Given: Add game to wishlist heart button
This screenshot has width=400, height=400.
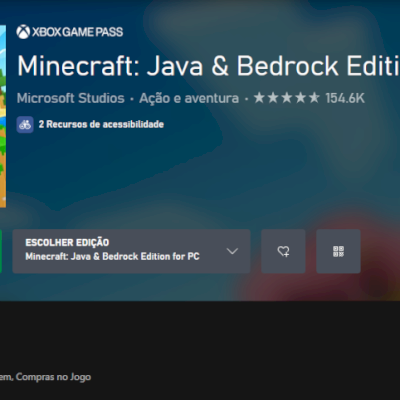Looking at the screenshot, I should pos(283,251).
